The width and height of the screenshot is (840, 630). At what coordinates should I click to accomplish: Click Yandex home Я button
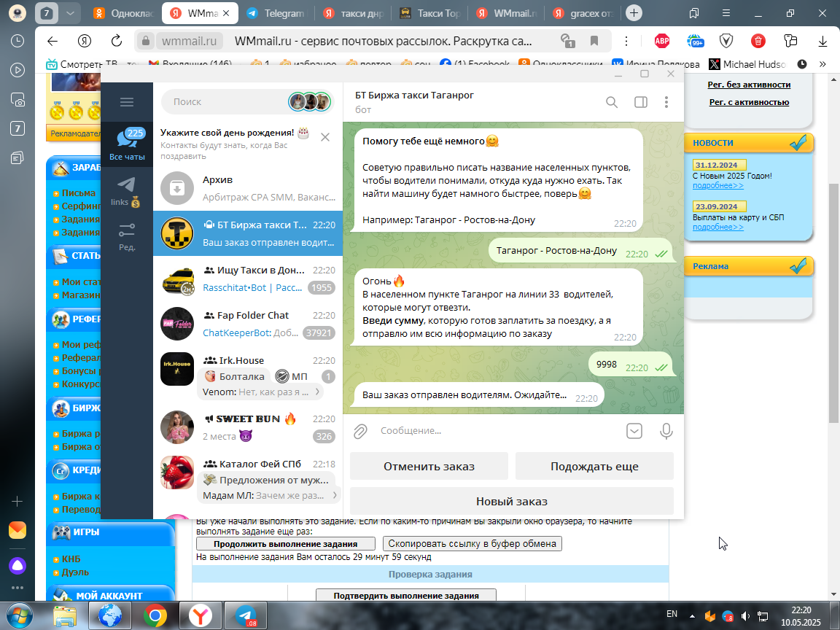pyautogui.click(x=84, y=41)
